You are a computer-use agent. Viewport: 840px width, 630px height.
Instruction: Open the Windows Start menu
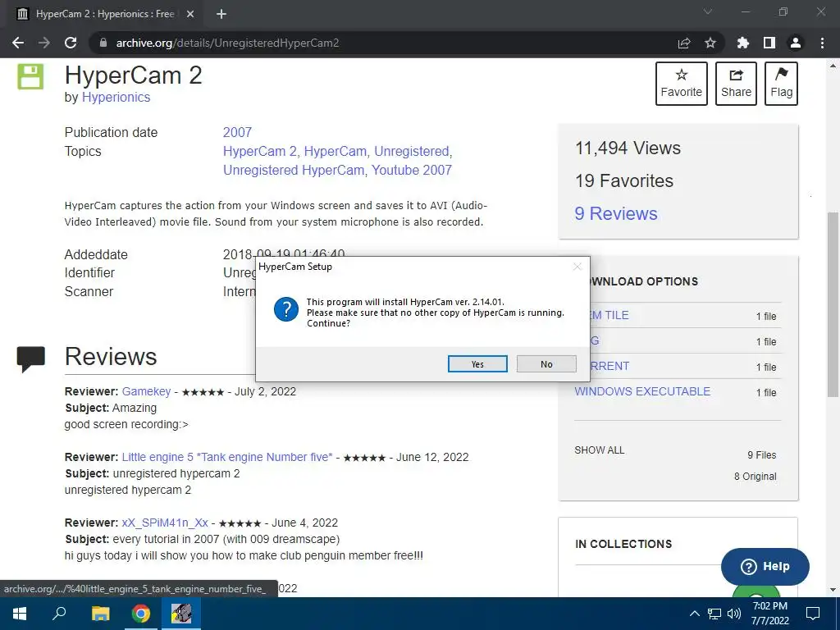20,614
